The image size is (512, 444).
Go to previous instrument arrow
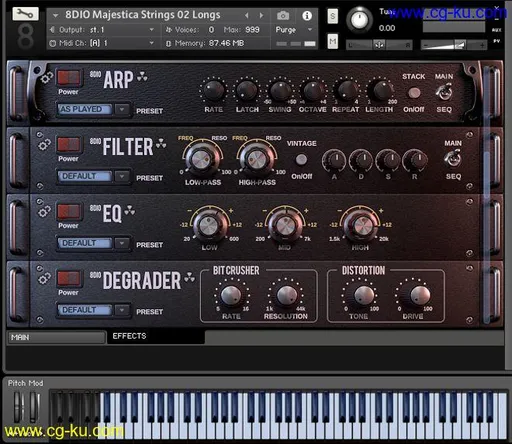click(x=247, y=15)
